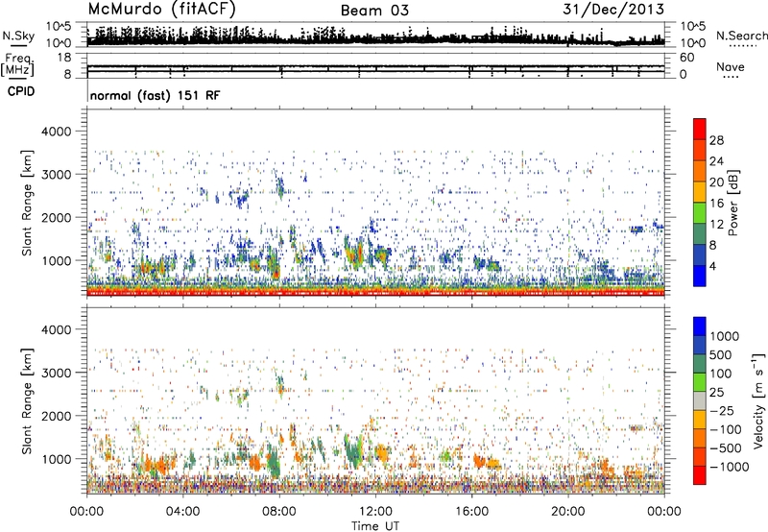Pick the red top segment of Power colorbar
The width and height of the screenshot is (768, 532).
[700, 129]
